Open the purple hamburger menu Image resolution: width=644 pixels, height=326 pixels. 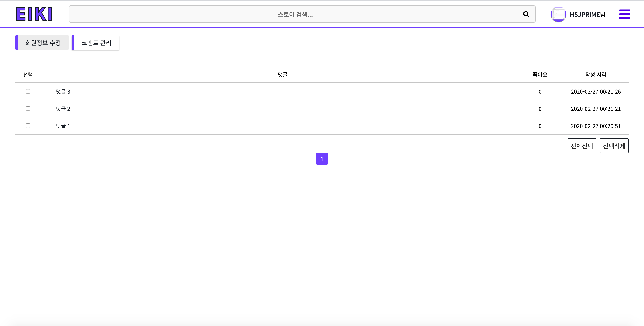[x=624, y=14]
